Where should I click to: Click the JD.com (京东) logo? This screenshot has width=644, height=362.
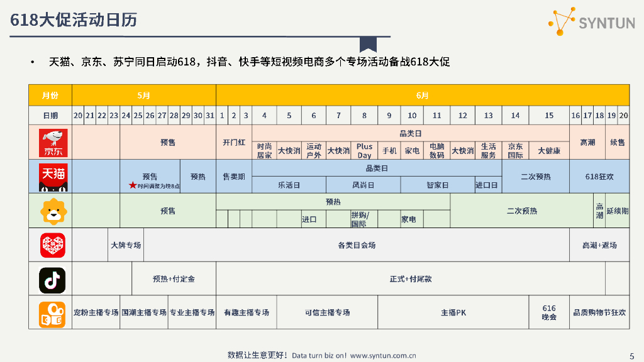click(x=53, y=143)
